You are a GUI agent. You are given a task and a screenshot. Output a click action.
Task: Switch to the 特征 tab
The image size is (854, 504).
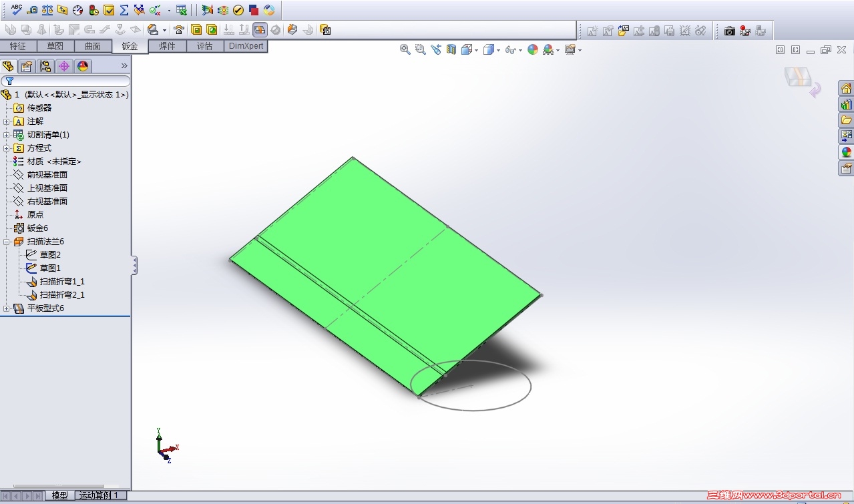18,46
